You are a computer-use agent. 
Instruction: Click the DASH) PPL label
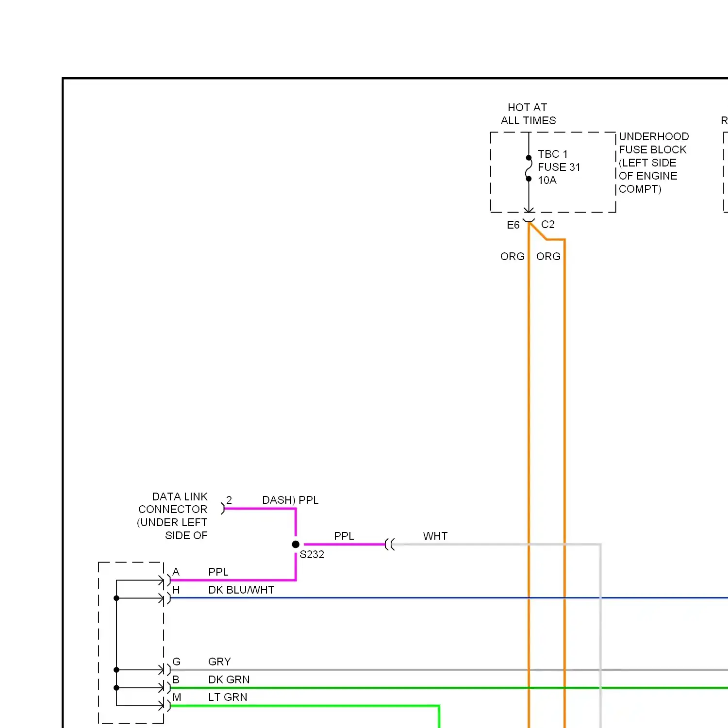point(290,500)
